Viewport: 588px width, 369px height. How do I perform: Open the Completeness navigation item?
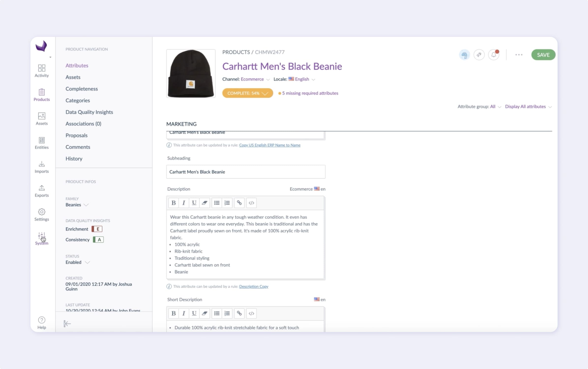[82, 89]
